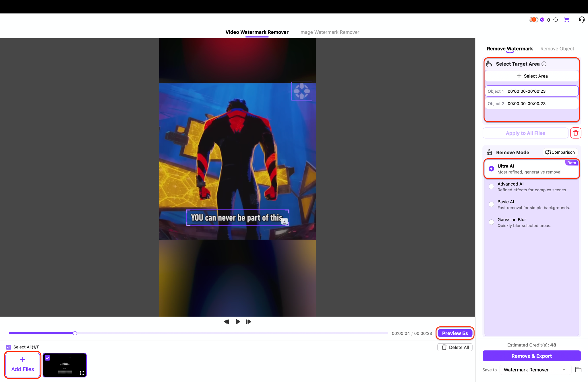Click Remove & Export
Image resolution: width=588 pixels, height=382 pixels.
532,356
